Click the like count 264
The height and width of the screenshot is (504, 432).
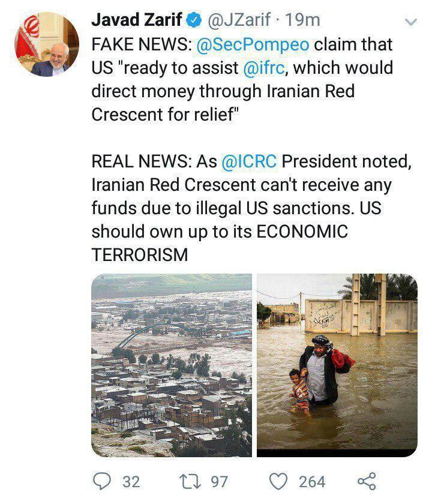312,481
